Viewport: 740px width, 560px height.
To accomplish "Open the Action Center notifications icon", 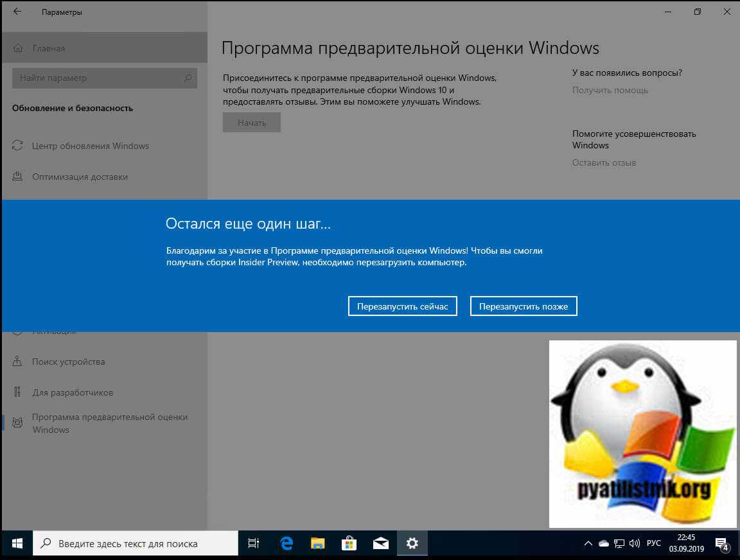I will tap(722, 544).
